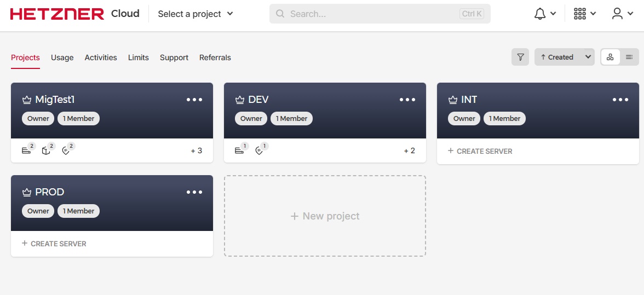Image resolution: width=644 pixels, height=295 pixels.
Task: Open DEV three-dot options menu
Action: (x=407, y=100)
